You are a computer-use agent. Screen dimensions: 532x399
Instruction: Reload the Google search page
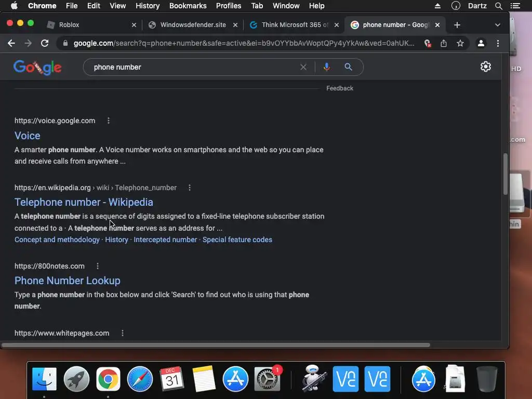[45, 44]
